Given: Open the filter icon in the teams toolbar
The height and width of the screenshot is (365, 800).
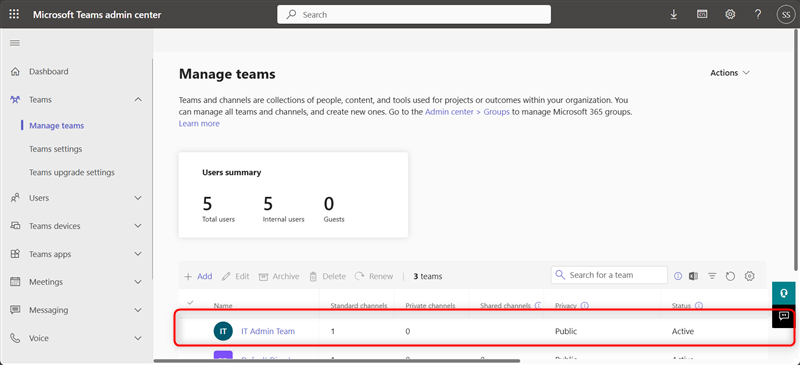Looking at the screenshot, I should (712, 276).
